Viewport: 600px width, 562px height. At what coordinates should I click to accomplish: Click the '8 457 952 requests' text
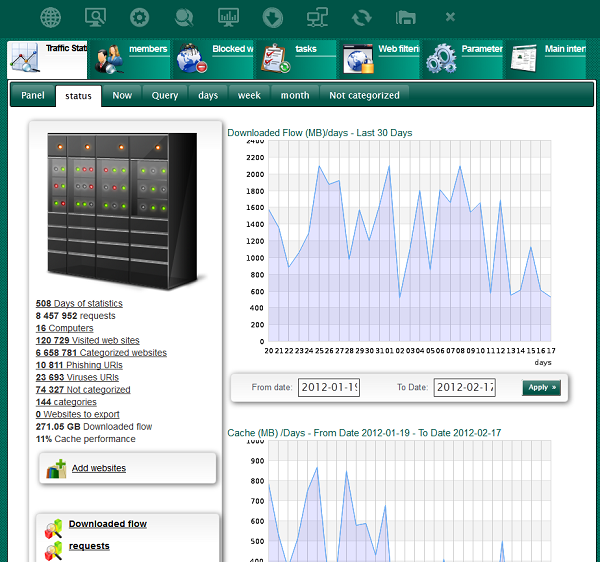[75, 316]
